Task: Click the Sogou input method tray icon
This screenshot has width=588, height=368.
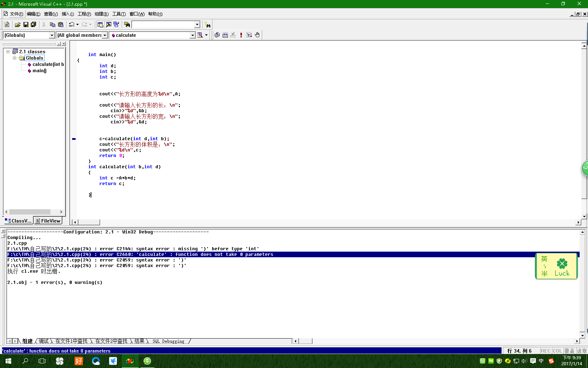Action: pos(551,361)
